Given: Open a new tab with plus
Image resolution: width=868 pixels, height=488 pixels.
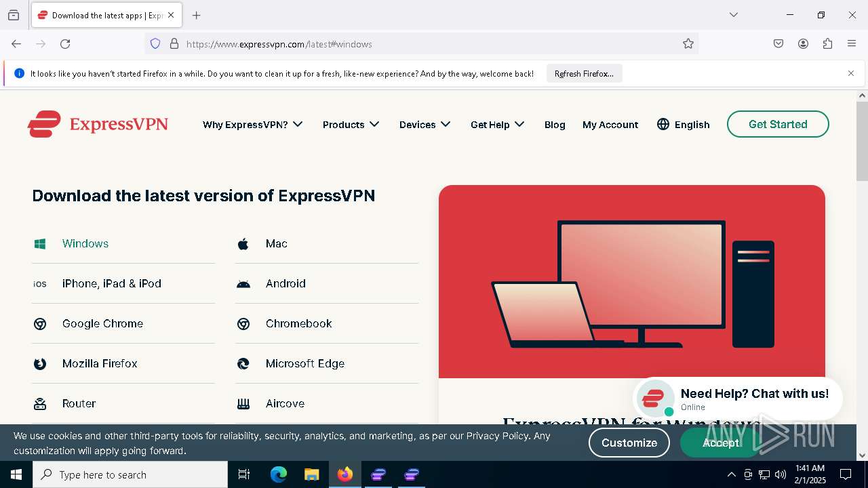Looking at the screenshot, I should 197,15.
